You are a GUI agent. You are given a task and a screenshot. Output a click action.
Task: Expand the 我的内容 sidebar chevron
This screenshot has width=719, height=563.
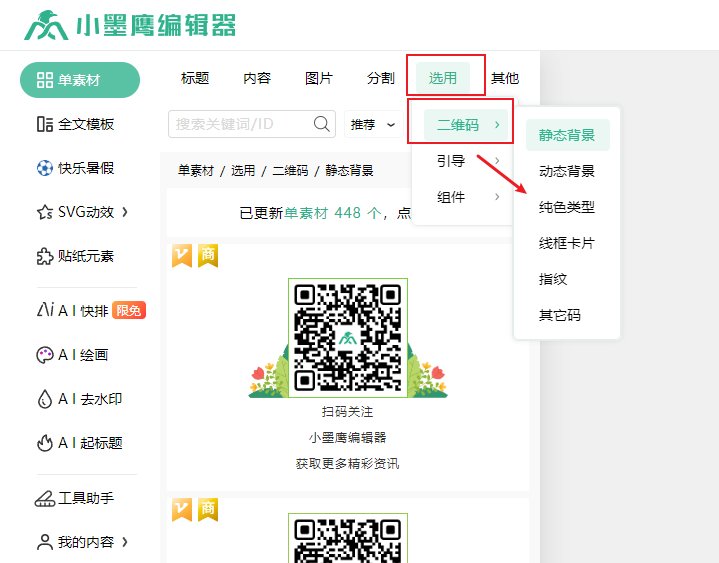[125, 542]
